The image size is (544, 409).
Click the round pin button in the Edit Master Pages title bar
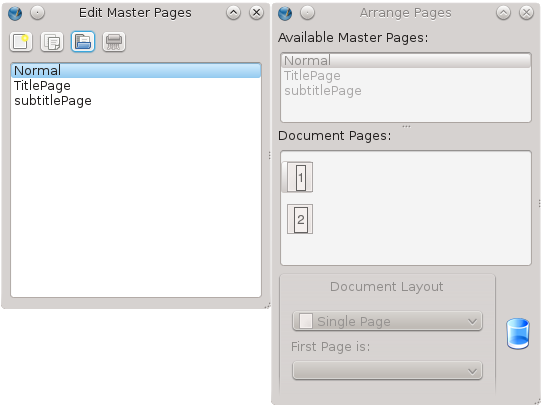coord(37,13)
